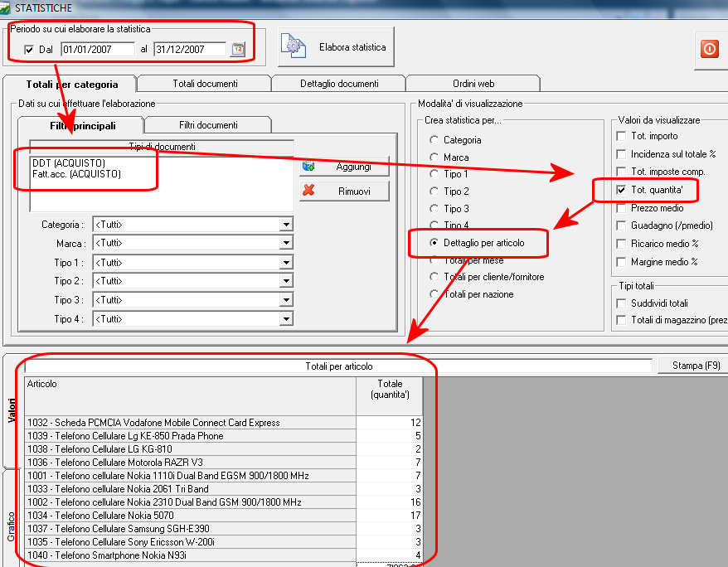Enable the Guadagno (/pmedio) checkbox
728x567 pixels.
(621, 225)
